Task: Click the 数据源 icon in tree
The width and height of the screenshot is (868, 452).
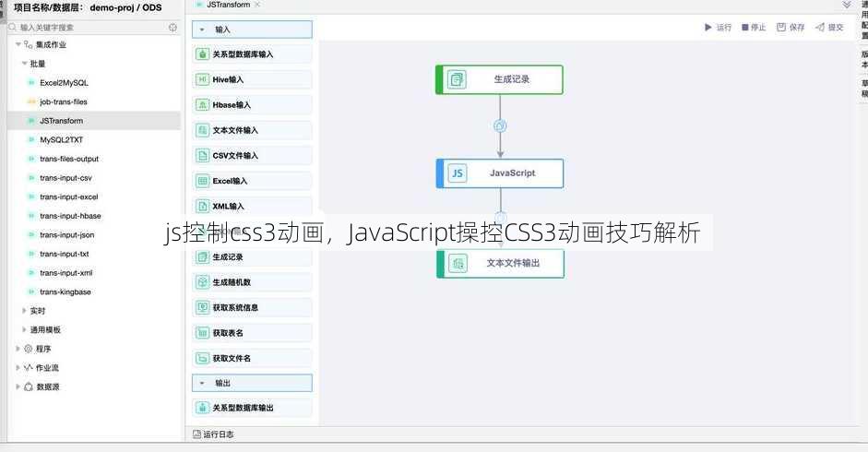Action: 29,387
